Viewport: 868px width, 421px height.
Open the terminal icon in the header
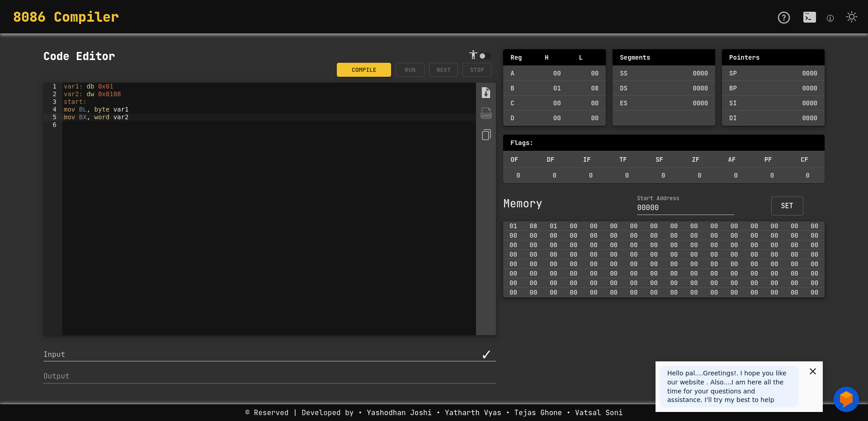click(809, 17)
